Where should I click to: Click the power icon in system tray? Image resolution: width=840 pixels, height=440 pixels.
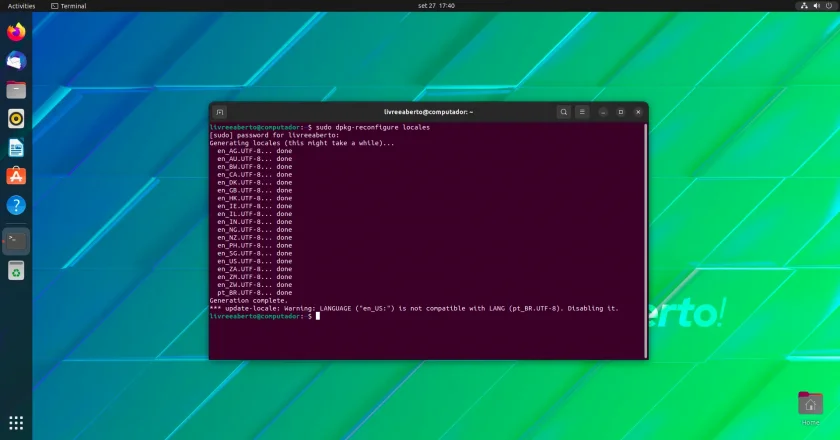(829, 6)
